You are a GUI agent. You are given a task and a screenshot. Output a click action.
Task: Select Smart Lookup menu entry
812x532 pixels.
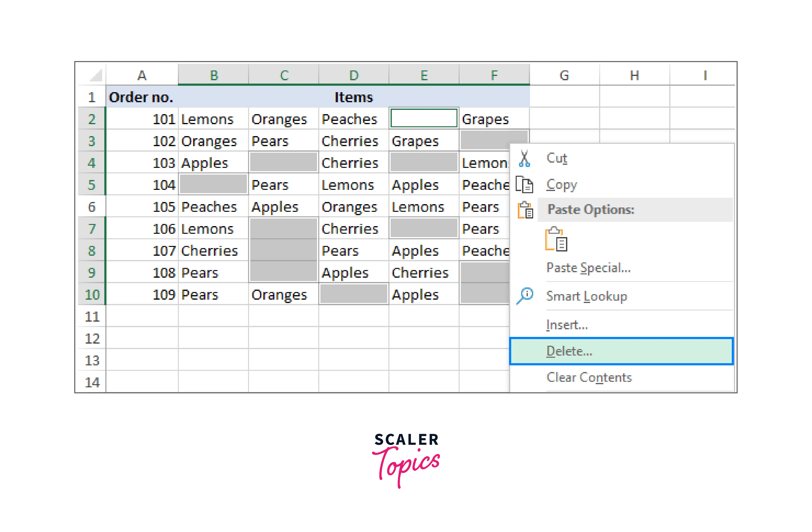pyautogui.click(x=586, y=296)
